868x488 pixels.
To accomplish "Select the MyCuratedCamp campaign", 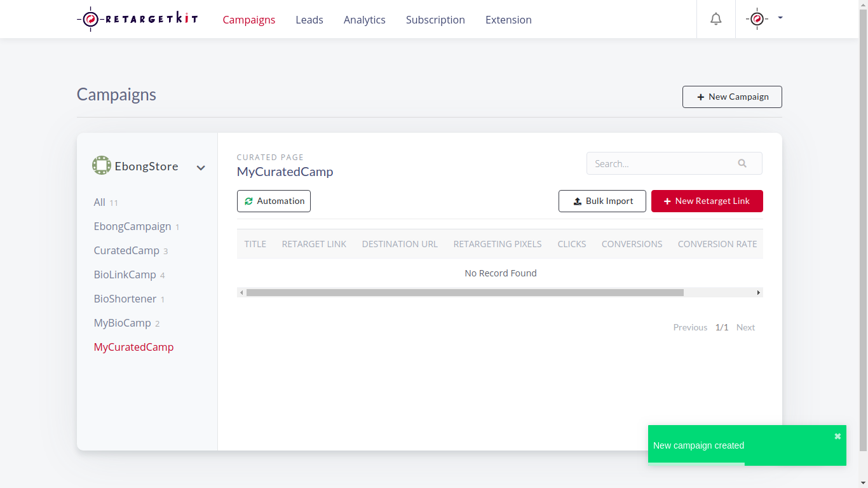I will (x=133, y=347).
